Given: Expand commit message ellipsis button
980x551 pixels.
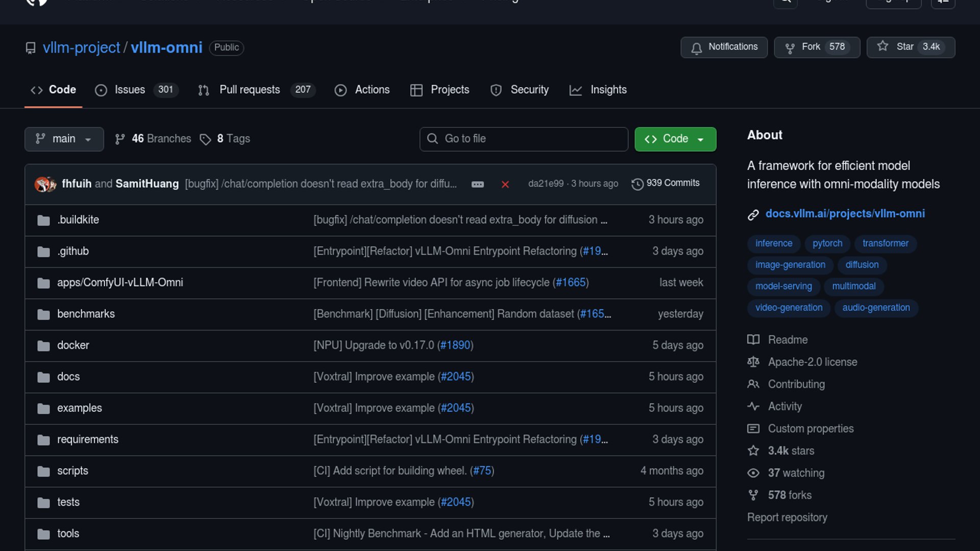Looking at the screenshot, I should 477,184.
